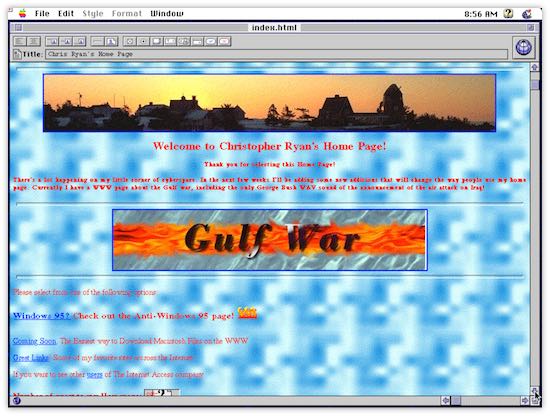Open the application switcher menu

526,14
